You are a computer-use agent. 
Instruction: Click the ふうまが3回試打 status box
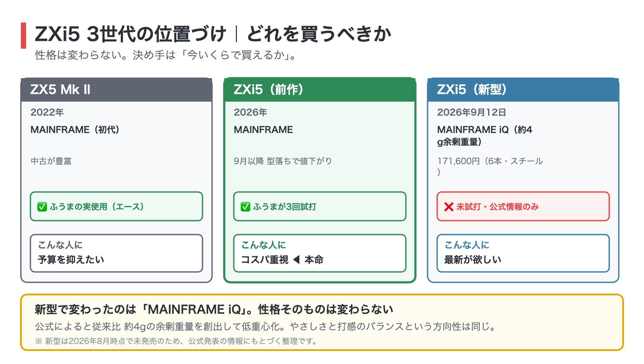click(x=320, y=206)
